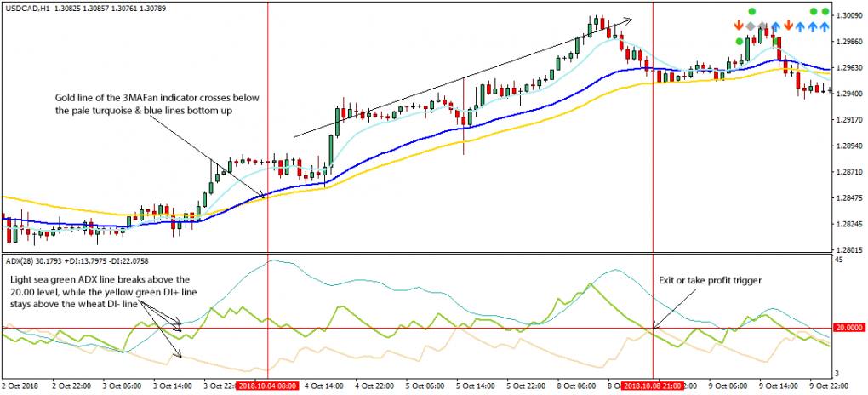
Task: Select the green dot above the gray diamond
Action: click(x=751, y=11)
